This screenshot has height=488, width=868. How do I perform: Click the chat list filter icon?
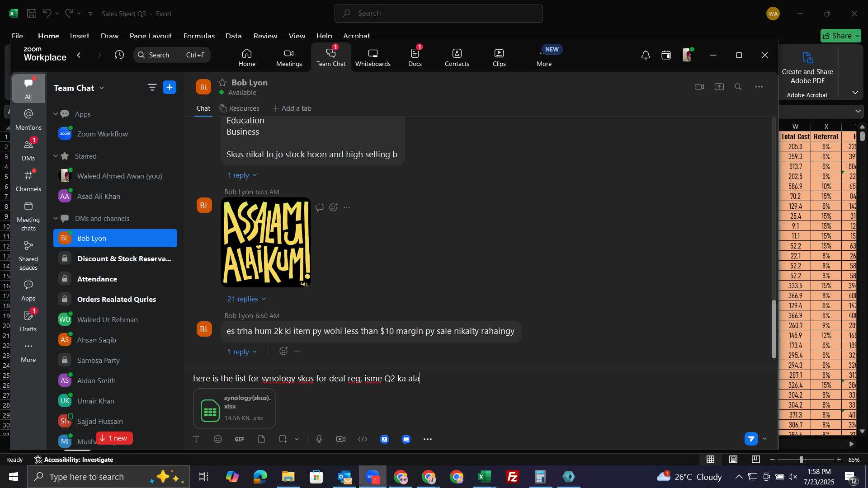click(x=152, y=88)
